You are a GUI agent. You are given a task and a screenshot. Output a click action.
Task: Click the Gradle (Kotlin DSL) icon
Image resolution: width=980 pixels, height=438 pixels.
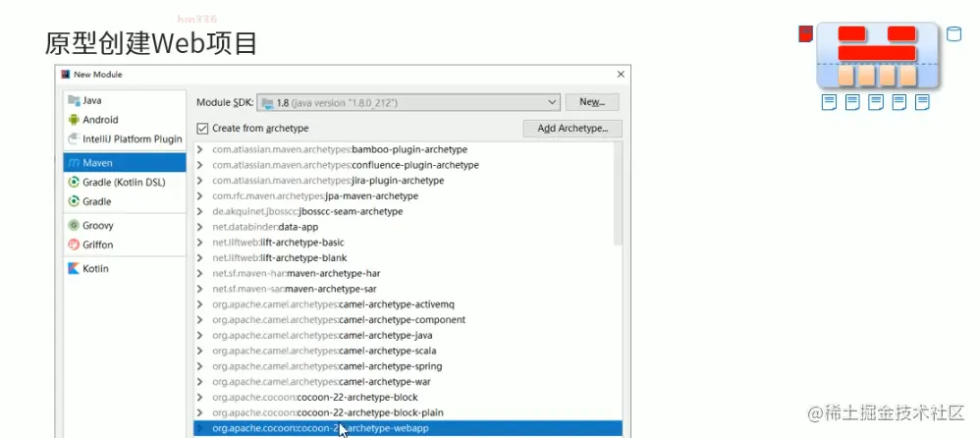[x=74, y=183]
